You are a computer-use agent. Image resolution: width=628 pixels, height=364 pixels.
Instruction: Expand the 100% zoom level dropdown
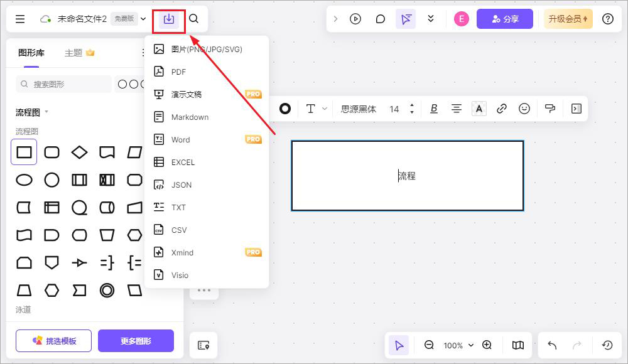(x=458, y=345)
